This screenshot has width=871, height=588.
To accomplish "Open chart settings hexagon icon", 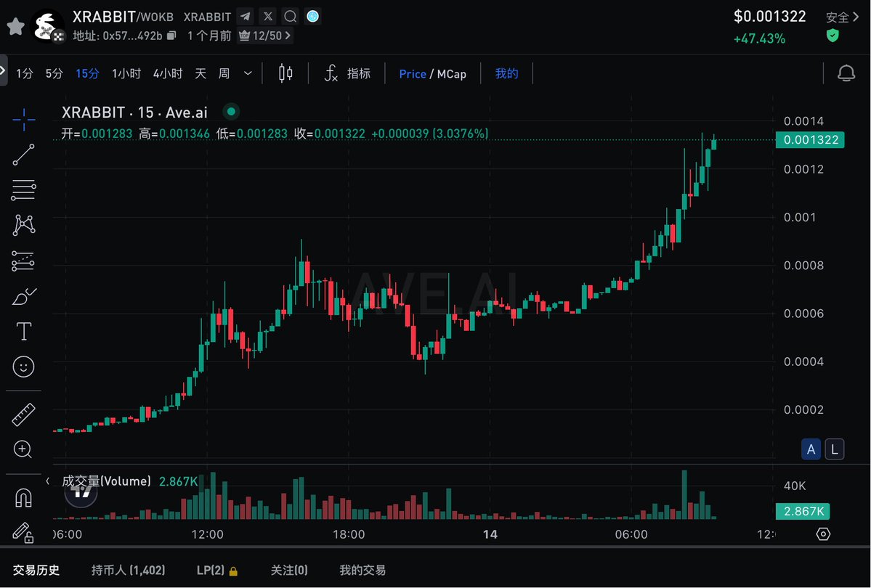I will click(x=823, y=534).
